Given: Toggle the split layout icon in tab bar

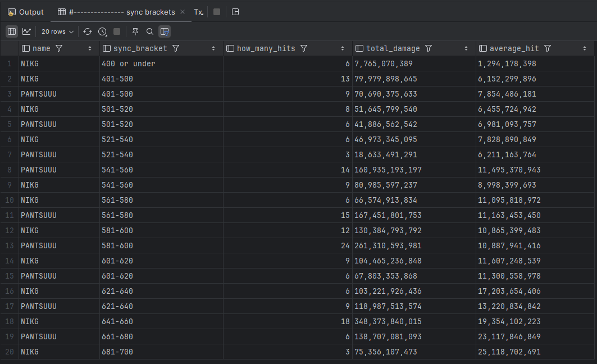Looking at the screenshot, I should coord(235,12).
